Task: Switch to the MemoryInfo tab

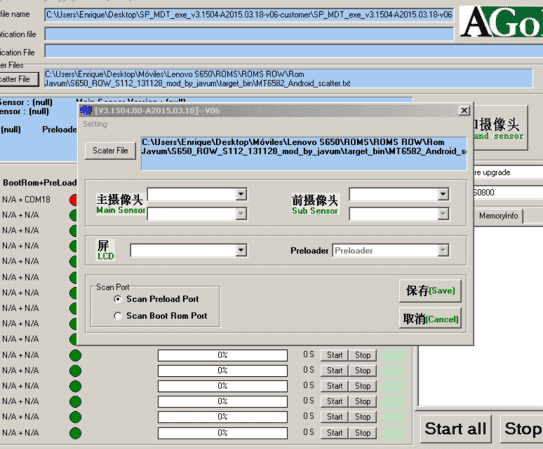Action: pyautogui.click(x=498, y=216)
